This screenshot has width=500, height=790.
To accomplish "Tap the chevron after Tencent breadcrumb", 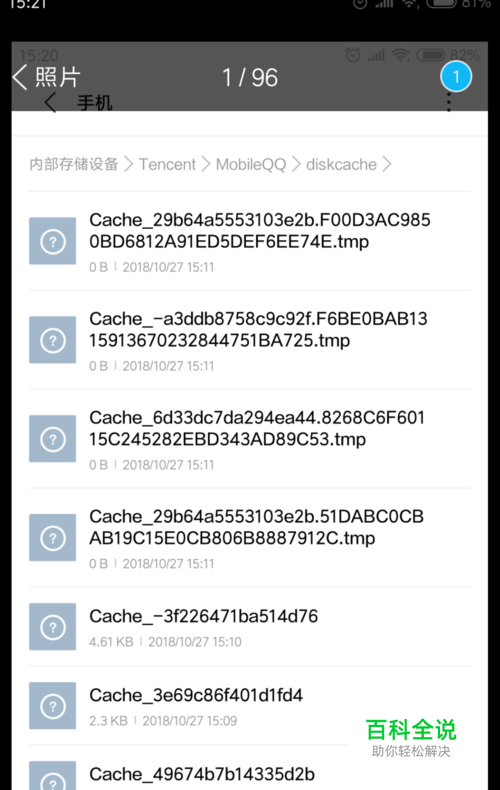I will (206, 164).
